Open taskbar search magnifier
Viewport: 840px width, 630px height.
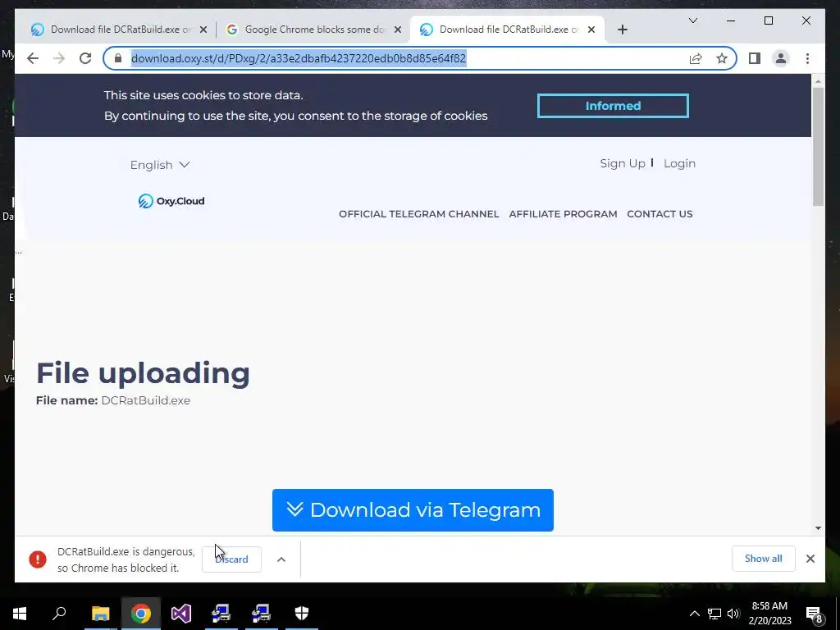click(x=59, y=614)
